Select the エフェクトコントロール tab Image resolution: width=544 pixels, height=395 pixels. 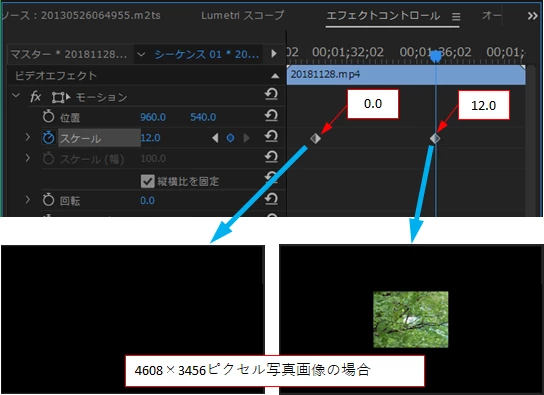click(383, 16)
